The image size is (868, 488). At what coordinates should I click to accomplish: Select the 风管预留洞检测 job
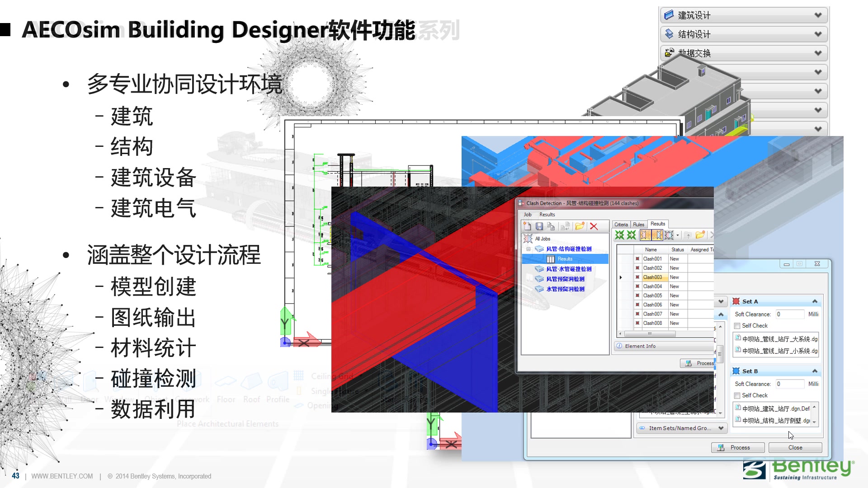point(565,279)
